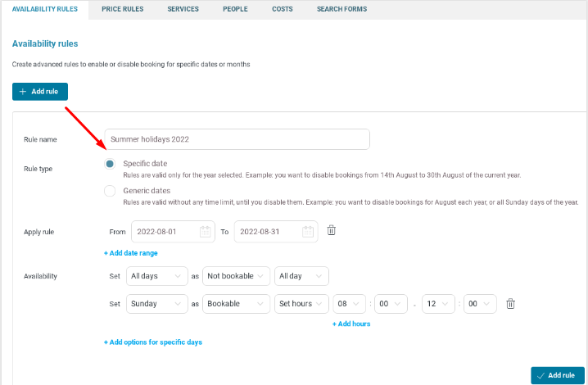Select the Specific date radio button
The height and width of the screenshot is (385, 588).
tap(110, 164)
